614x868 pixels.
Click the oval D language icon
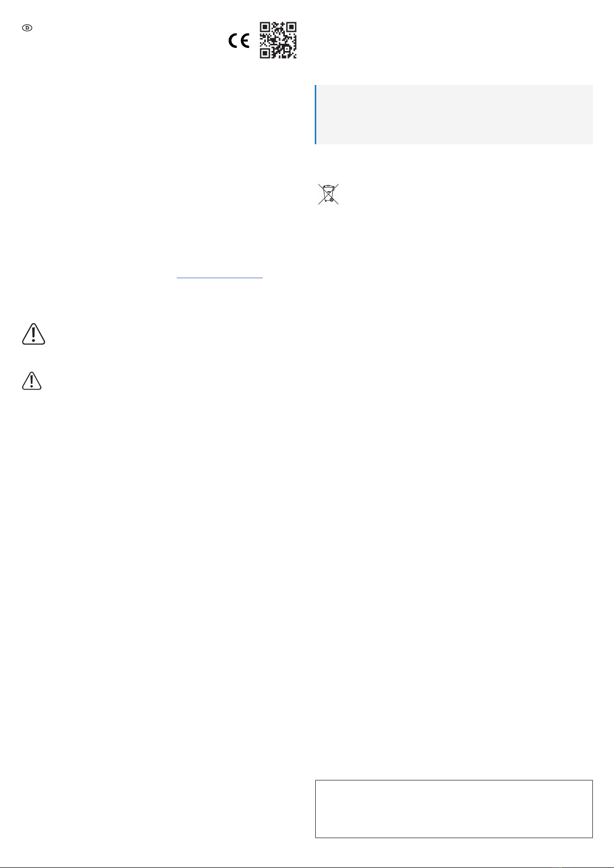pyautogui.click(x=27, y=28)
